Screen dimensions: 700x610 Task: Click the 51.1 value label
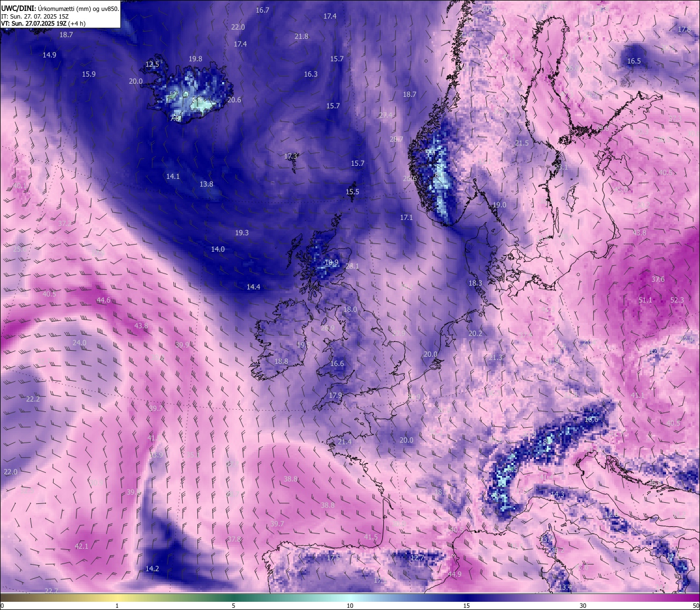tap(645, 300)
